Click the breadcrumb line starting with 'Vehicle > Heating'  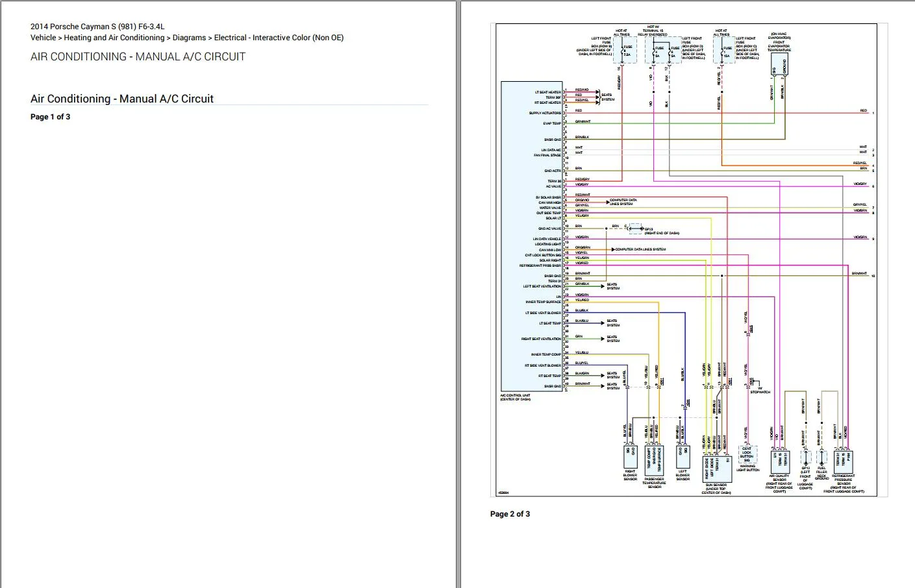(x=187, y=38)
